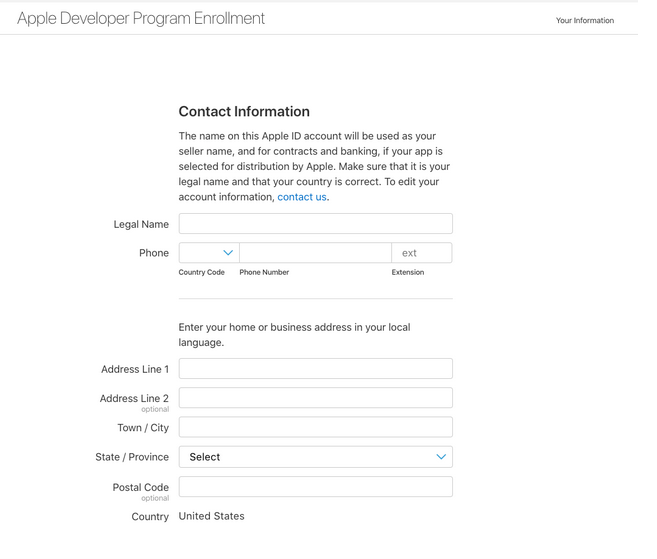Click the Phone Number caption text
Screen dimensions: 657x559
[264, 272]
